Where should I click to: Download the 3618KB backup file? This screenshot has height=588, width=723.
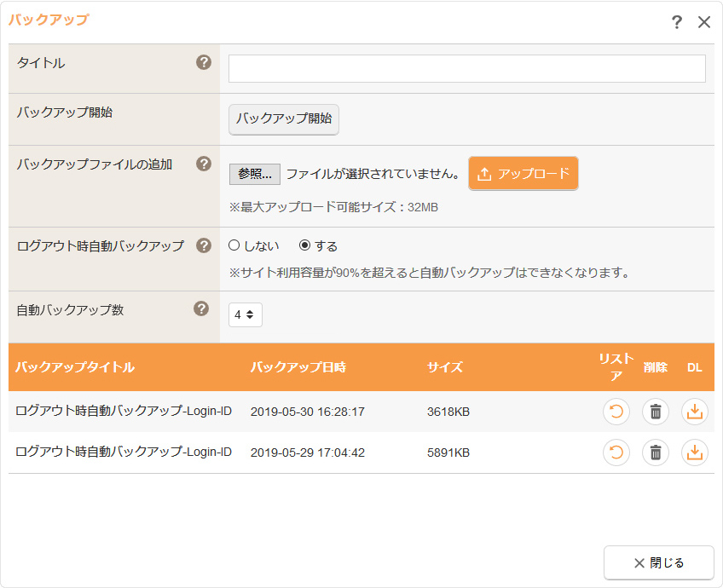[694, 412]
